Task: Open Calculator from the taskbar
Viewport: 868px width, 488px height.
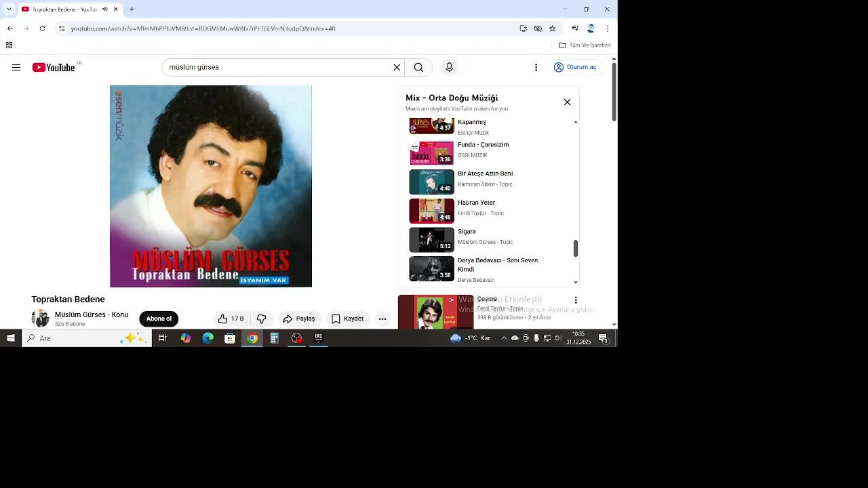Action: pyautogui.click(x=274, y=338)
